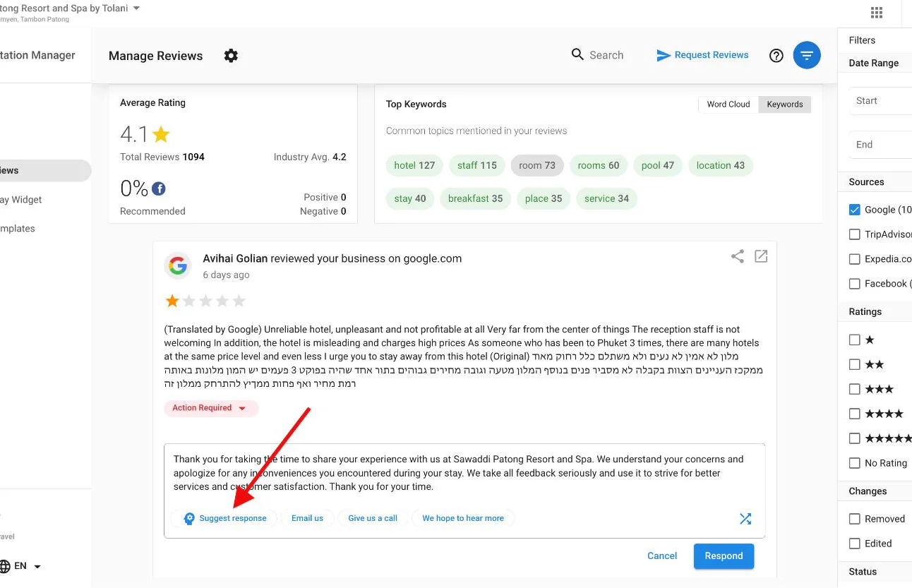912x588 pixels.
Task: Expand the business name dropdown arrow
Action: (136, 8)
